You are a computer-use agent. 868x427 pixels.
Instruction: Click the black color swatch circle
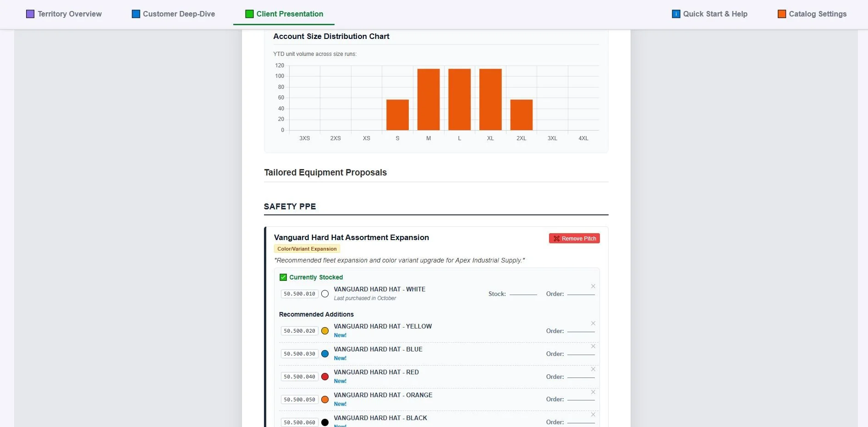(x=325, y=422)
